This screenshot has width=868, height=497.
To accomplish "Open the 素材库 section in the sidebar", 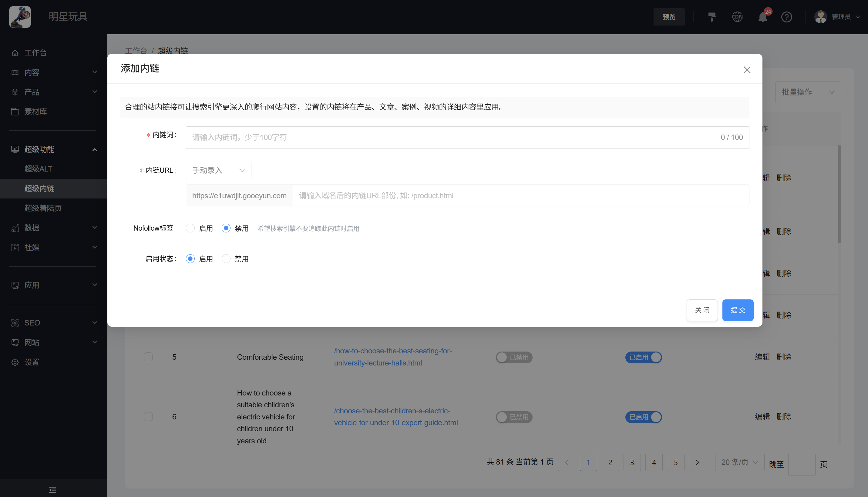I will 35,112.
